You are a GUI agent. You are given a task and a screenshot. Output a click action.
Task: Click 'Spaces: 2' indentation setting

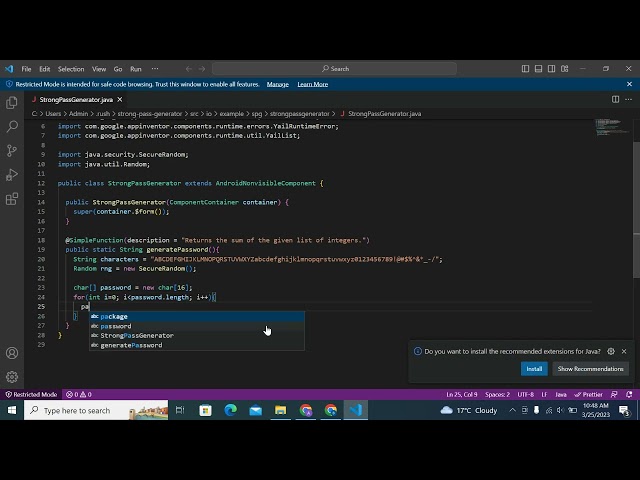(497, 394)
